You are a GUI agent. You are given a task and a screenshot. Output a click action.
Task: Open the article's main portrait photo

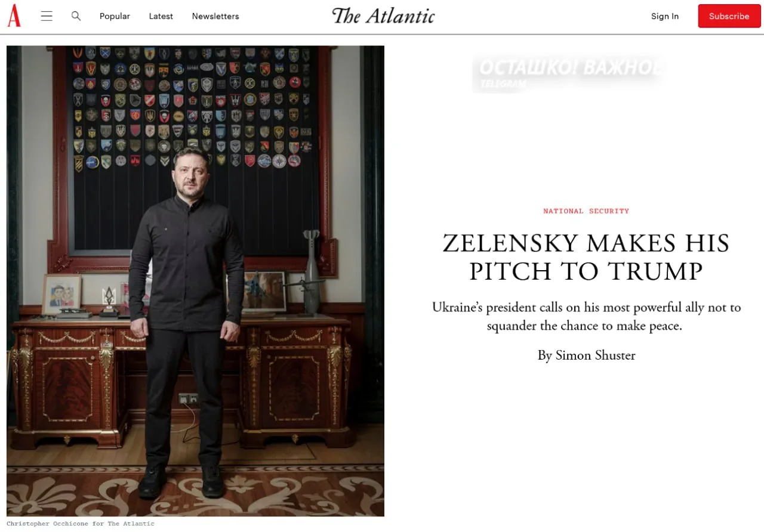tap(195, 281)
